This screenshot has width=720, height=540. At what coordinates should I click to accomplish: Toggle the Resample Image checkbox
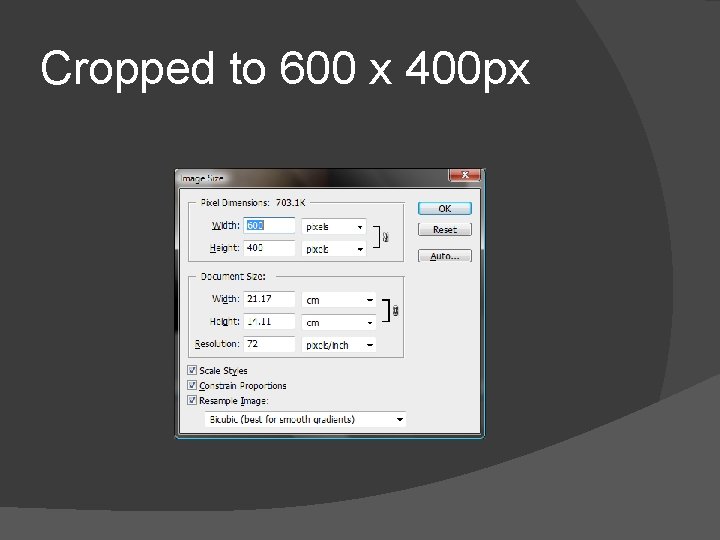click(192, 400)
